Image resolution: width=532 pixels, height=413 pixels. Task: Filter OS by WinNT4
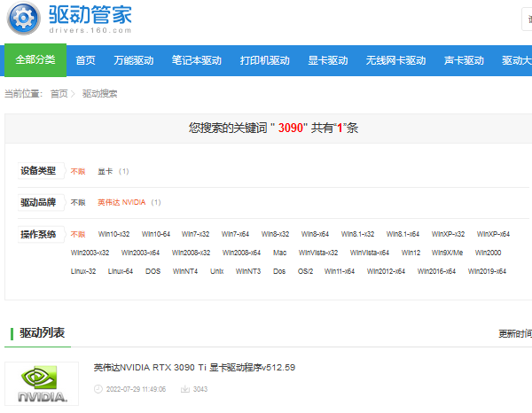pos(185,271)
